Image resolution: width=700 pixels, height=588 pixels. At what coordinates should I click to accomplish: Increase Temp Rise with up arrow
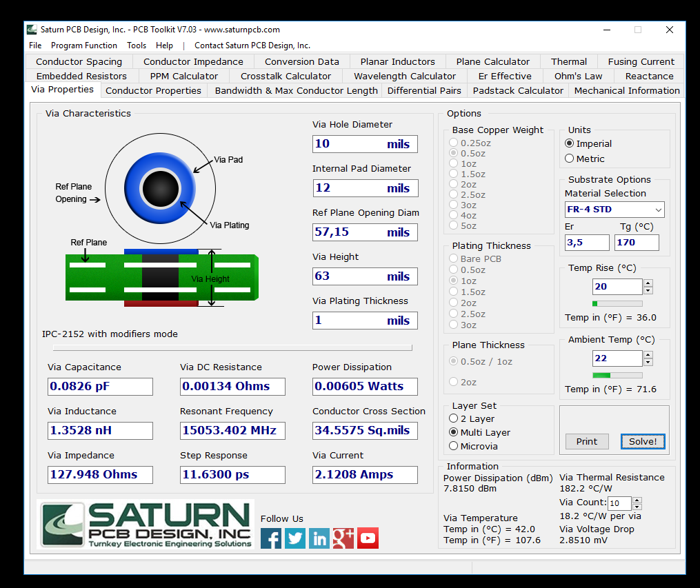[648, 283]
